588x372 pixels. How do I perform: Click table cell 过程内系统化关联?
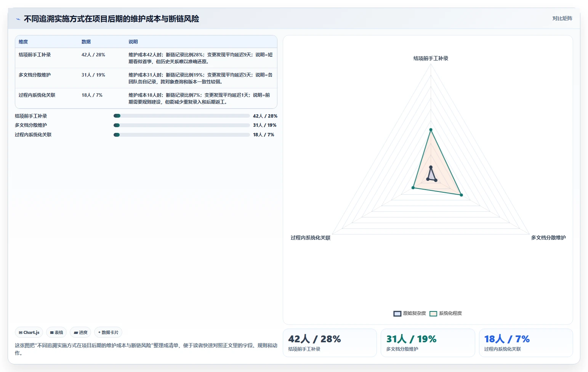pos(37,95)
